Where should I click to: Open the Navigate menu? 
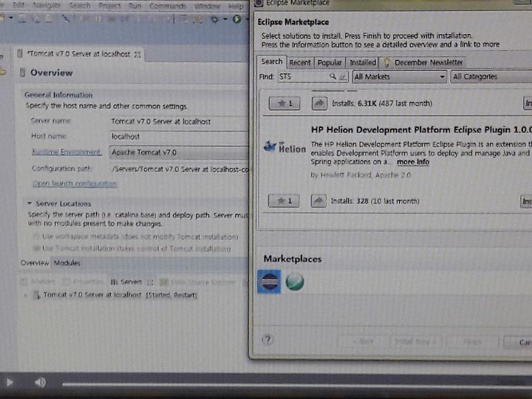pyautogui.click(x=47, y=5)
